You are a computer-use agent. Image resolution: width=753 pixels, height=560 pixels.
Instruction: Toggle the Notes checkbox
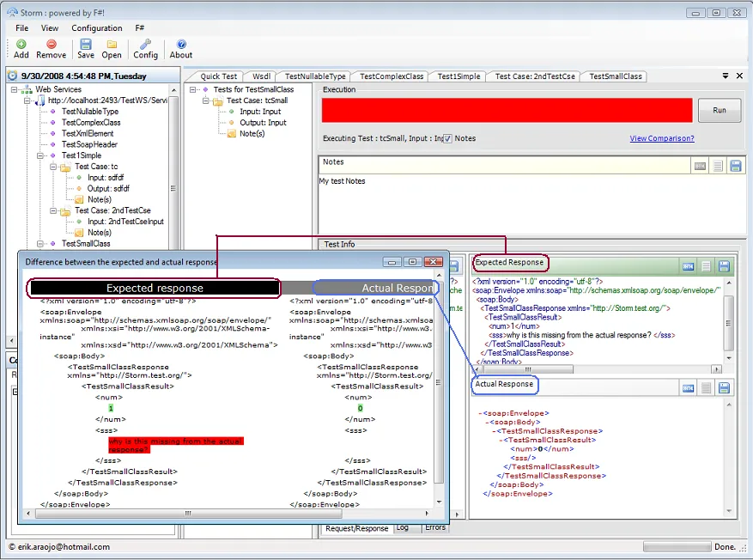447,138
